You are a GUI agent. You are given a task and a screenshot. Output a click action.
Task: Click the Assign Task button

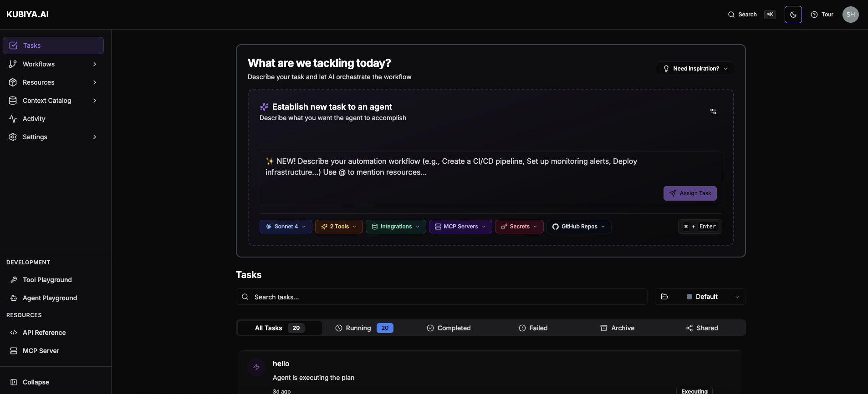point(689,193)
